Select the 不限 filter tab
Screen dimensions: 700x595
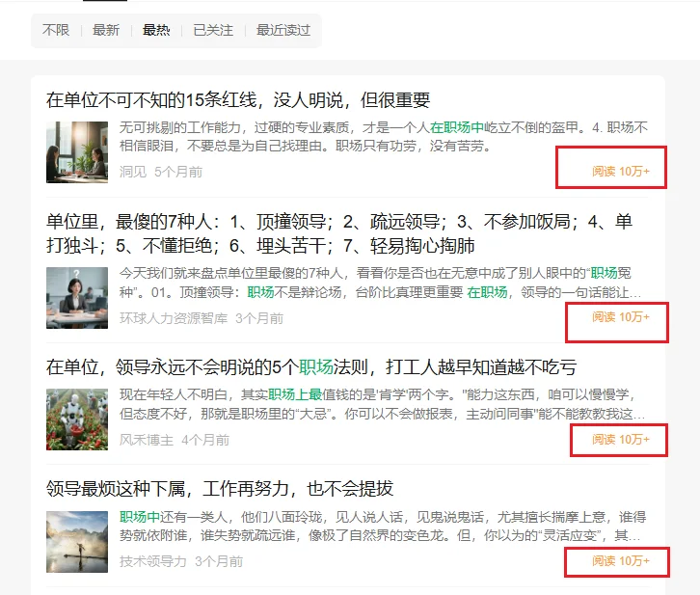pos(56,30)
